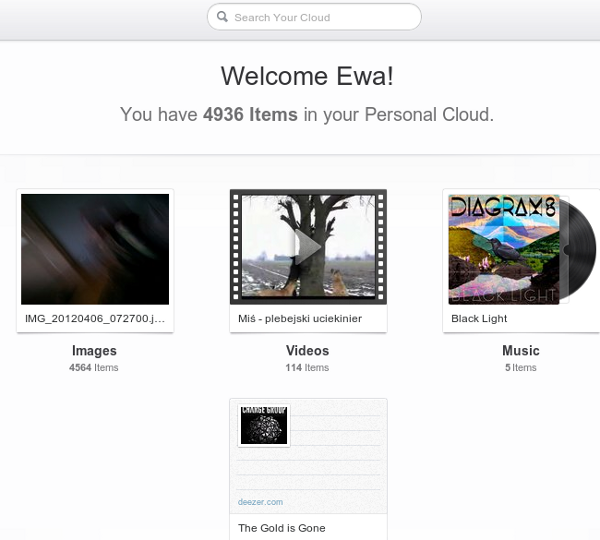
Task: Click the 114 Items count
Action: tap(307, 367)
